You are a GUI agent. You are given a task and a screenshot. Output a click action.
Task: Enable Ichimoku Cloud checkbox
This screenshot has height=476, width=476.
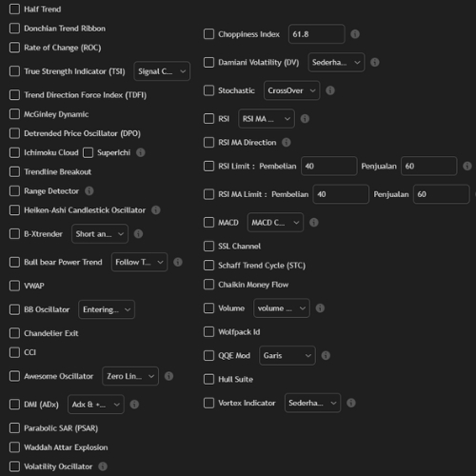pos(14,152)
